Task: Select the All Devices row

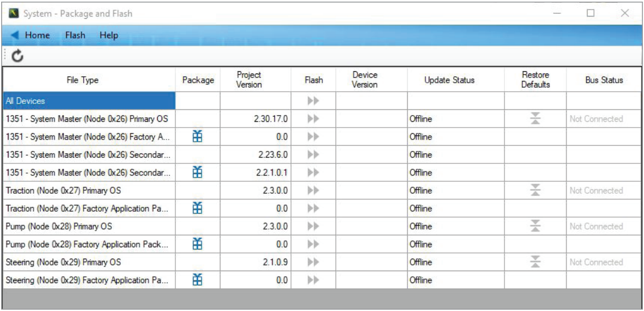Action: (x=89, y=101)
